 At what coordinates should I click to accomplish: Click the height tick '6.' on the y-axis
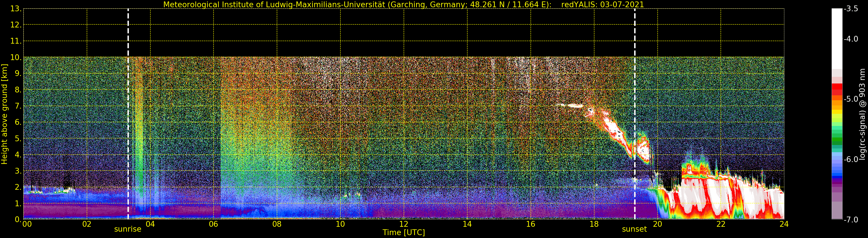[18, 122]
